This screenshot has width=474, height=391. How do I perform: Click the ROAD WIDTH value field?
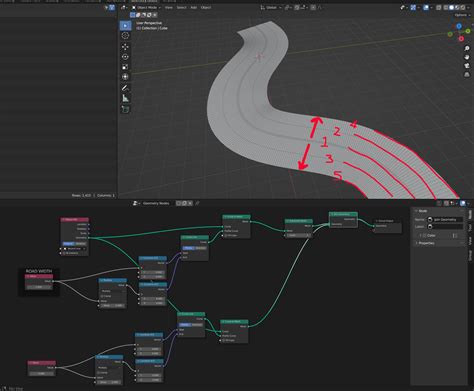(39, 287)
